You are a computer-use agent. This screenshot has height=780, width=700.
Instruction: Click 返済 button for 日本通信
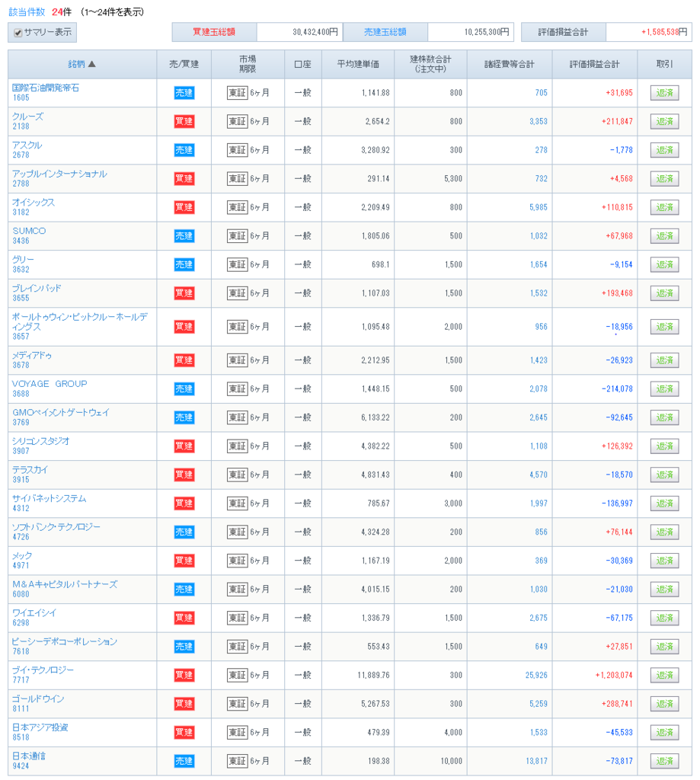click(664, 761)
